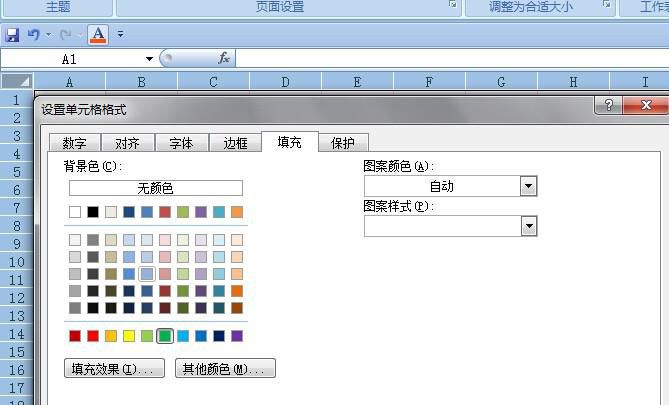Pick the white swatch in theme colors row
The height and width of the screenshot is (405, 669).
tap(75, 212)
